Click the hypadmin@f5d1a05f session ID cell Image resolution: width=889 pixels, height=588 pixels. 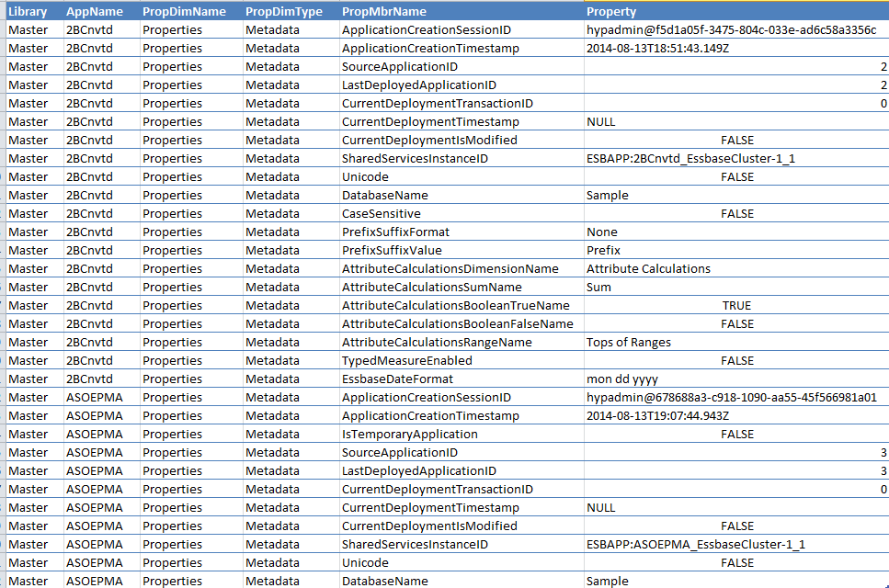coord(736,30)
